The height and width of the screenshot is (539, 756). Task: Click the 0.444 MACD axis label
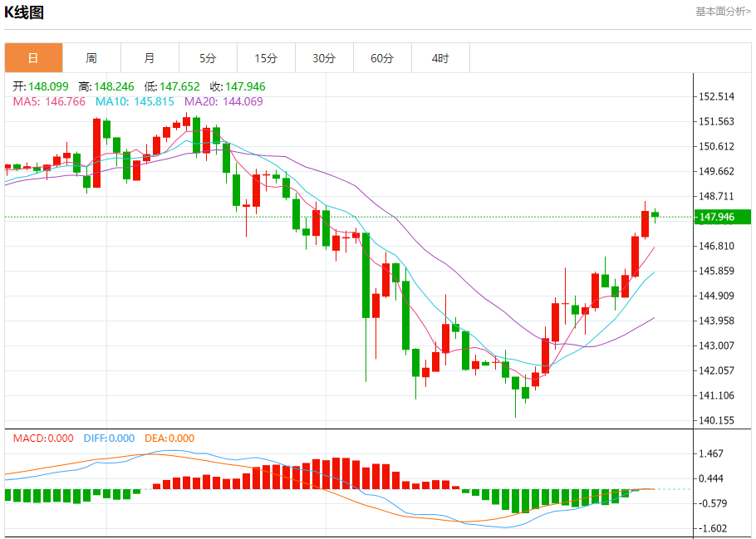click(x=711, y=478)
